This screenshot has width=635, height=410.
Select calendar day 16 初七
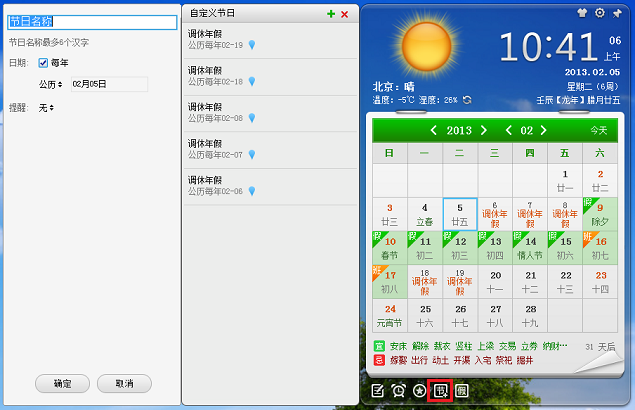coord(600,248)
